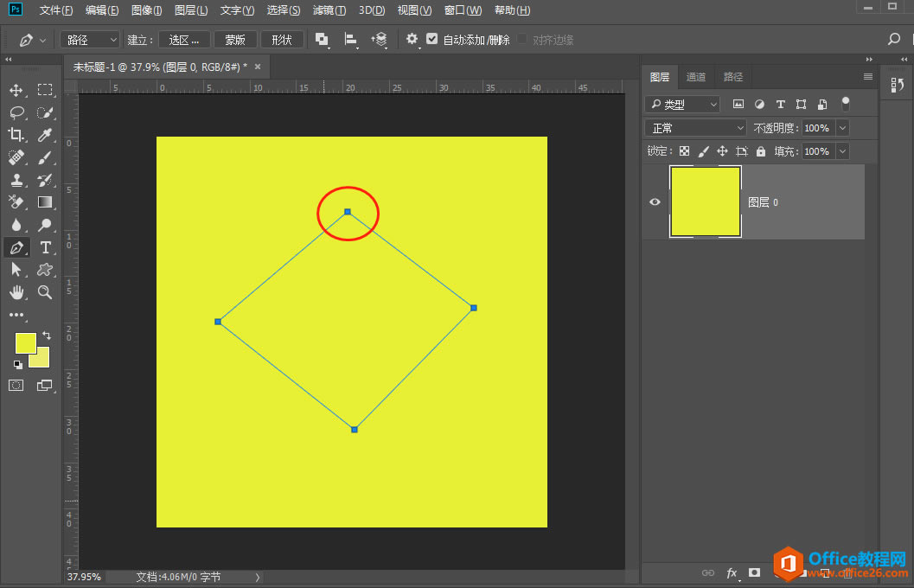
Task: Open search from options bar
Action: tap(893, 39)
